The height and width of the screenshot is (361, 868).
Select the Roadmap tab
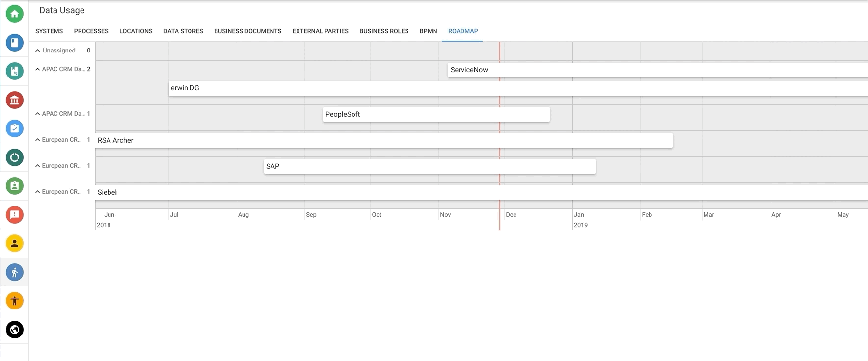463,31
